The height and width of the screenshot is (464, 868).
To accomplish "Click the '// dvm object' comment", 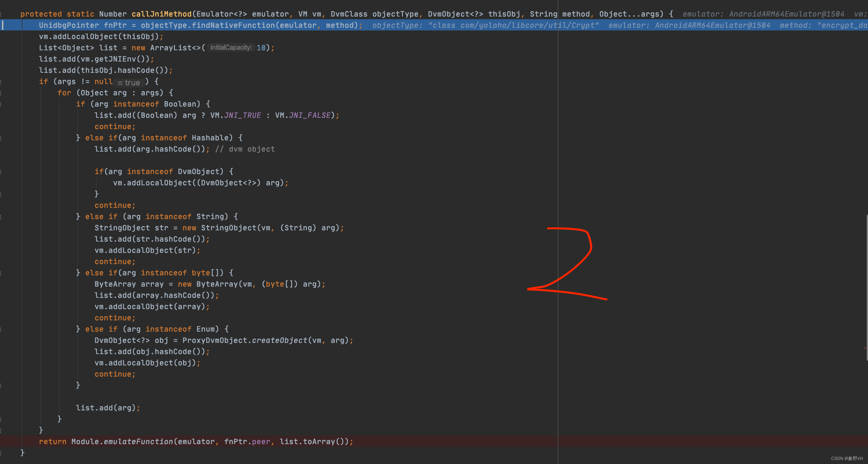I will 245,149.
